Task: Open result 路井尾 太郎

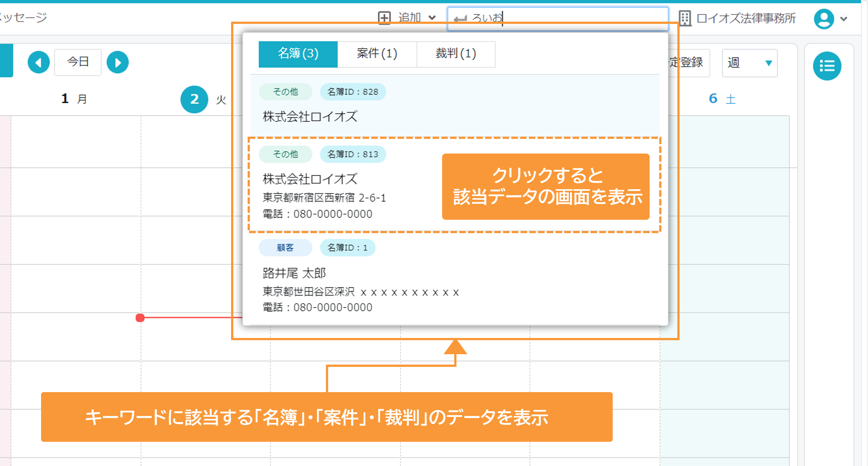Action: click(455, 278)
